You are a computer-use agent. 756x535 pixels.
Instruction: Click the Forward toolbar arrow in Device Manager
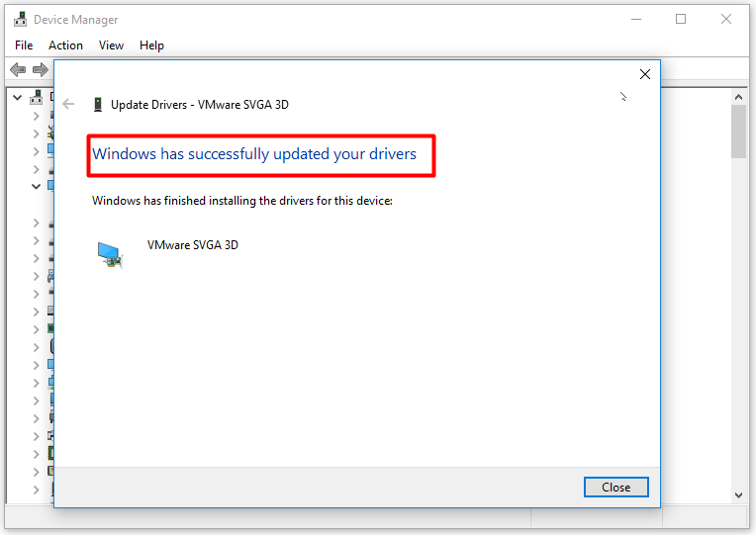click(41, 70)
